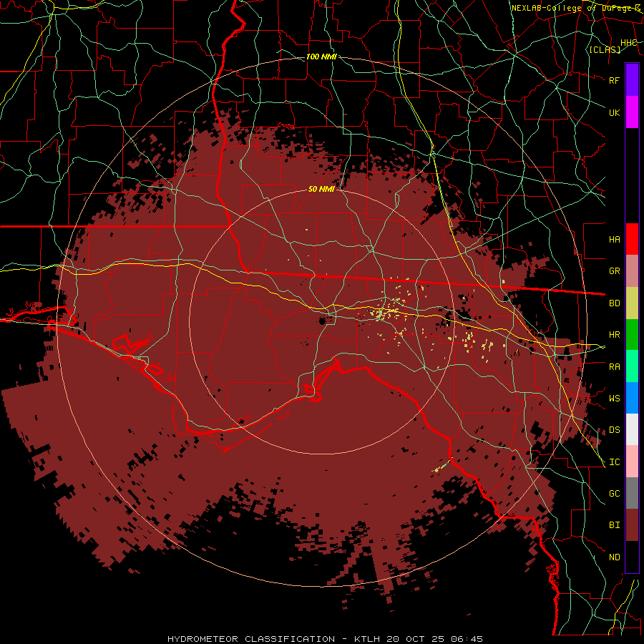644x644 pixels.
Task: Click the RA legend label
Action: [614, 366]
